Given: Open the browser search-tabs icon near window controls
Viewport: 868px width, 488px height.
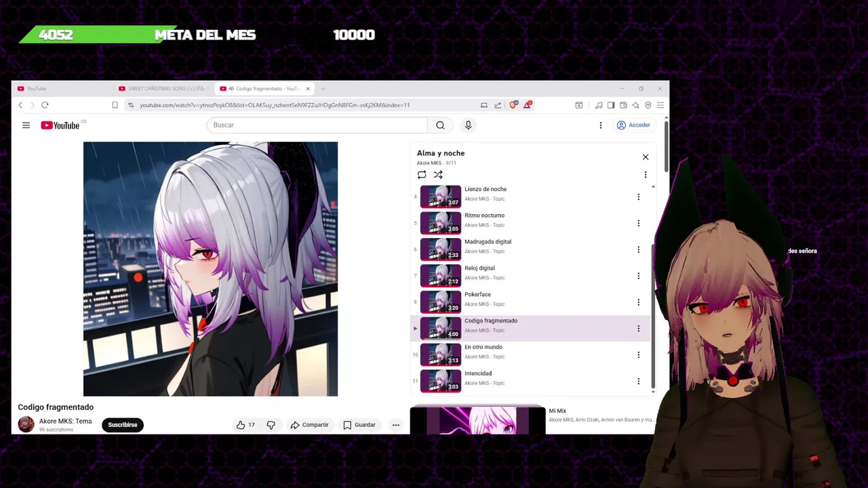Looking at the screenshot, I should [x=578, y=105].
